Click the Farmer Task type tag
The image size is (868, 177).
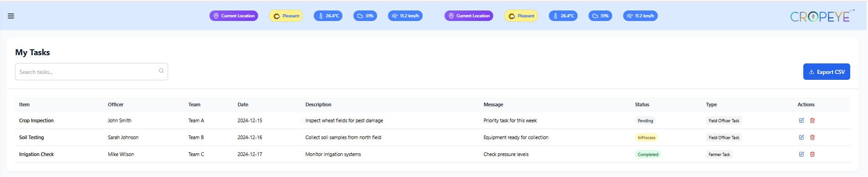719,154
